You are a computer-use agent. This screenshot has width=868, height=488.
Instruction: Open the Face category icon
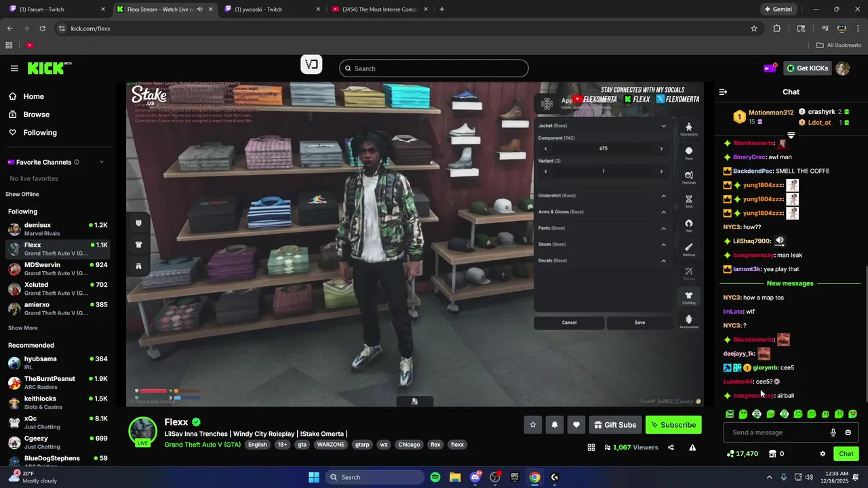[x=689, y=153]
